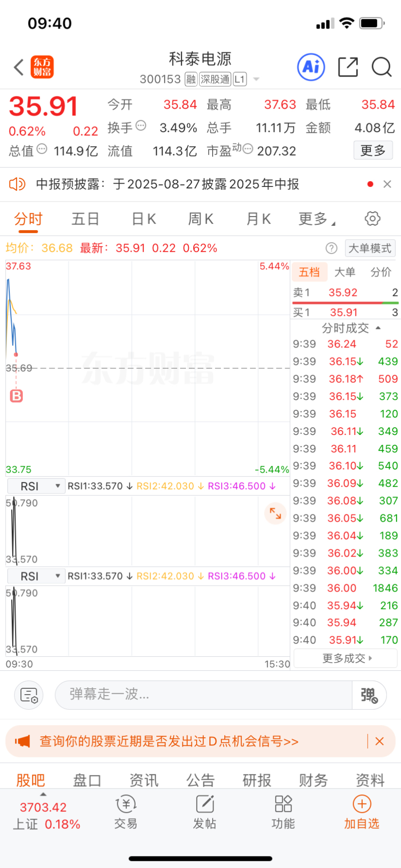Tap the chart help question icon
This screenshot has height=868, width=401.
(331, 248)
